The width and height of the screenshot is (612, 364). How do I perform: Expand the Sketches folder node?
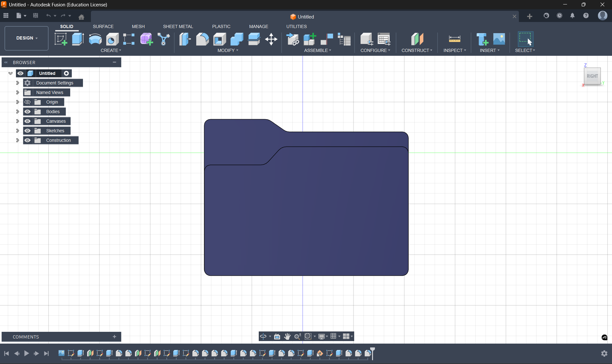point(18,131)
